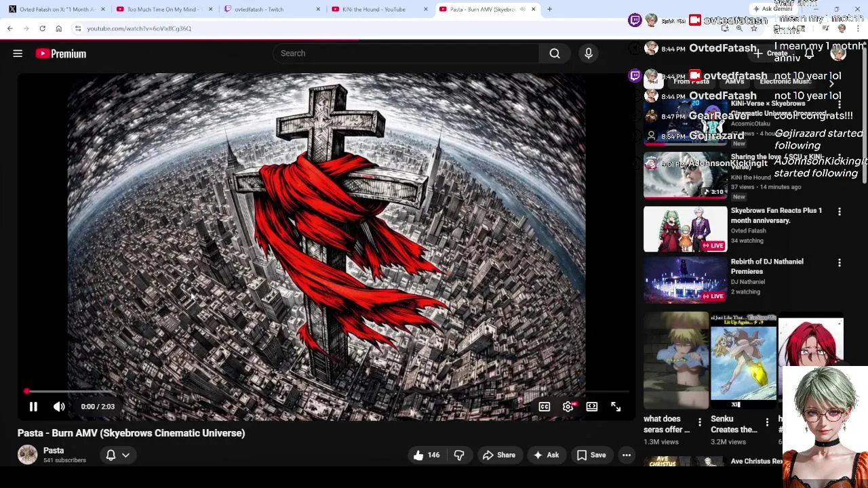Click Ovted Fatash channel name under live video
This screenshot has width=868, height=488.
pyautogui.click(x=748, y=230)
